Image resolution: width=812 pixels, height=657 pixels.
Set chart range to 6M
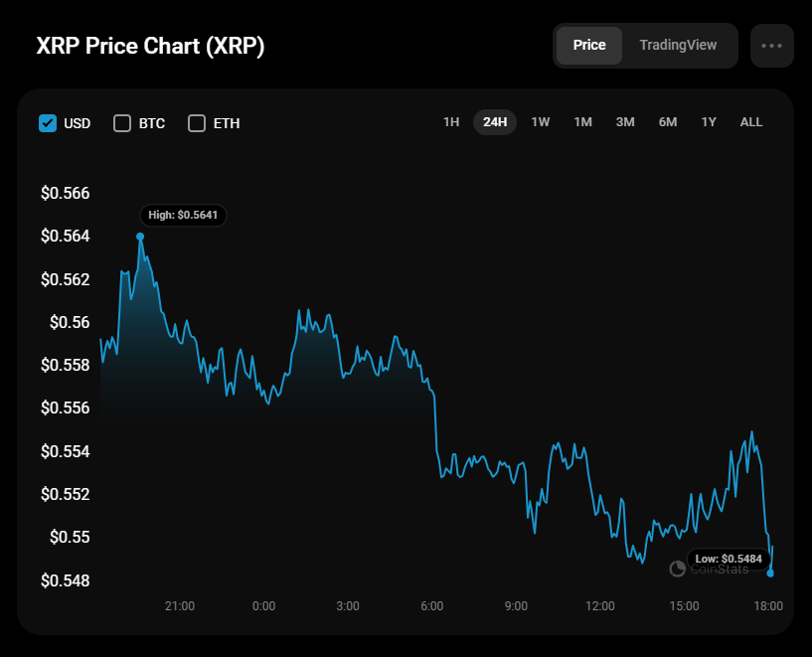pos(667,122)
